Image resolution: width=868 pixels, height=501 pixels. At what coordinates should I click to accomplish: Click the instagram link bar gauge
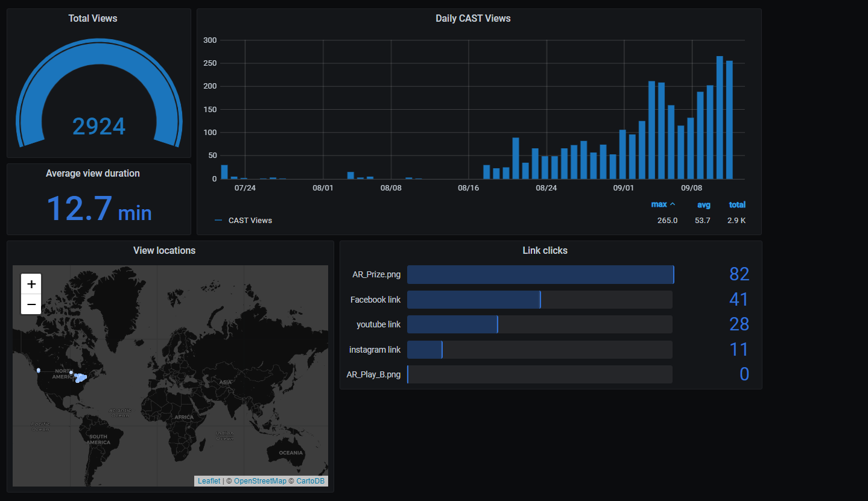tap(540, 350)
